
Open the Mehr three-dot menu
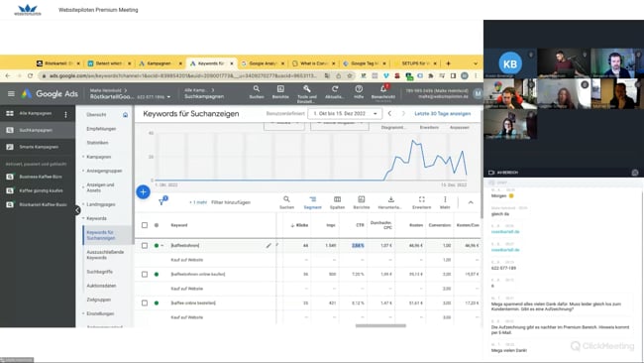445,202
